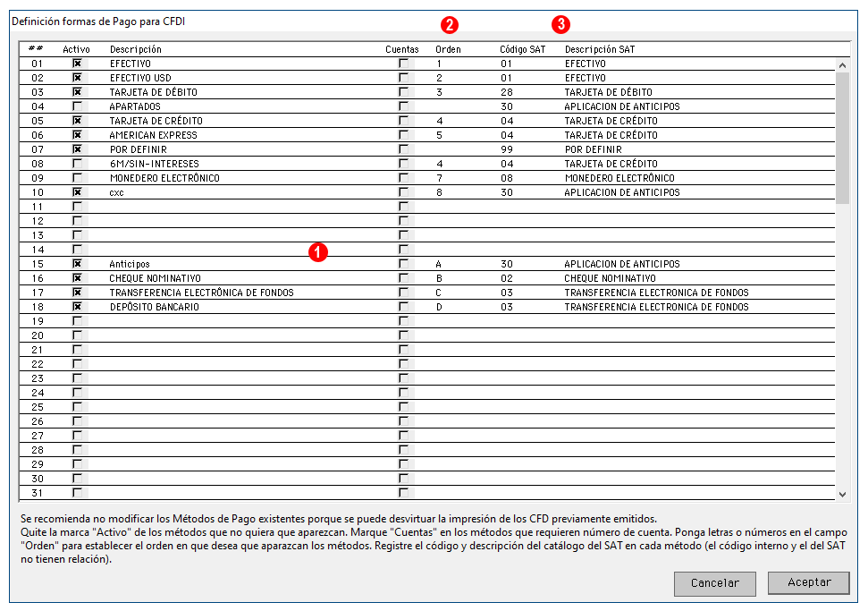Select description EFECTIVO USD
868x611 pixels.
coord(140,78)
